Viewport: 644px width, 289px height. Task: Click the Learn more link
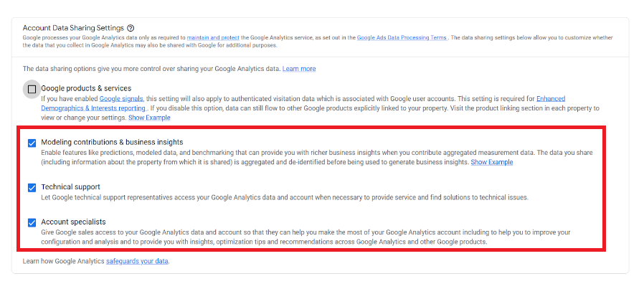coord(299,69)
